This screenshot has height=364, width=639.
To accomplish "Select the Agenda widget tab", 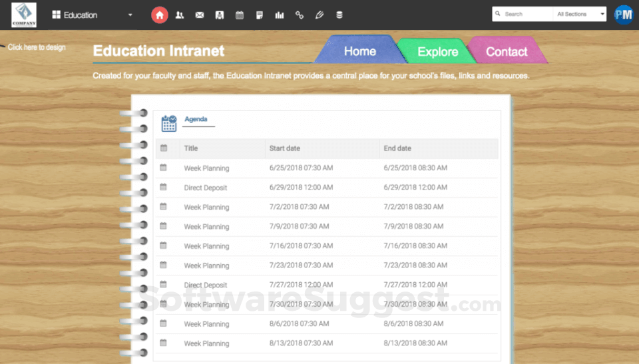I will point(196,119).
